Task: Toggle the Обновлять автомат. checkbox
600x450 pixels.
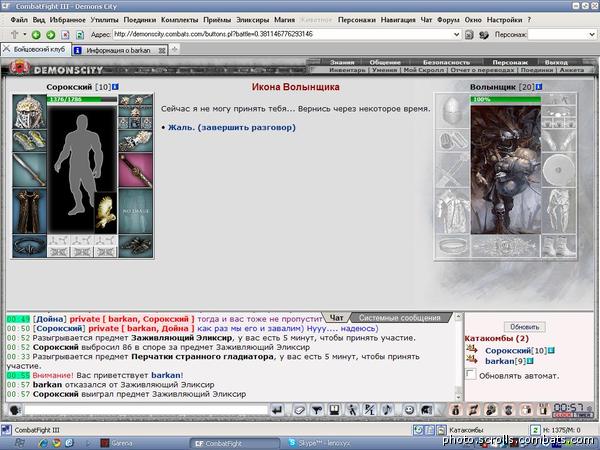Action: pyautogui.click(x=470, y=374)
